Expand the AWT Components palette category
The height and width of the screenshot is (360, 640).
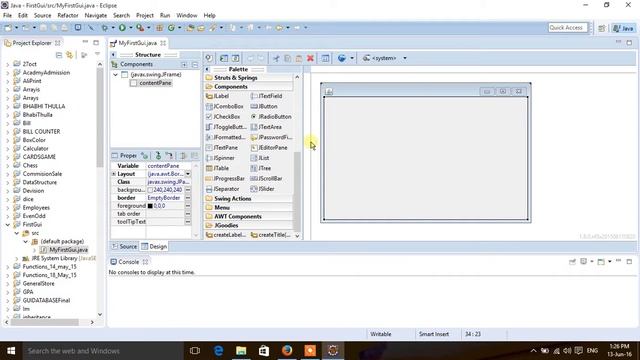click(x=249, y=216)
